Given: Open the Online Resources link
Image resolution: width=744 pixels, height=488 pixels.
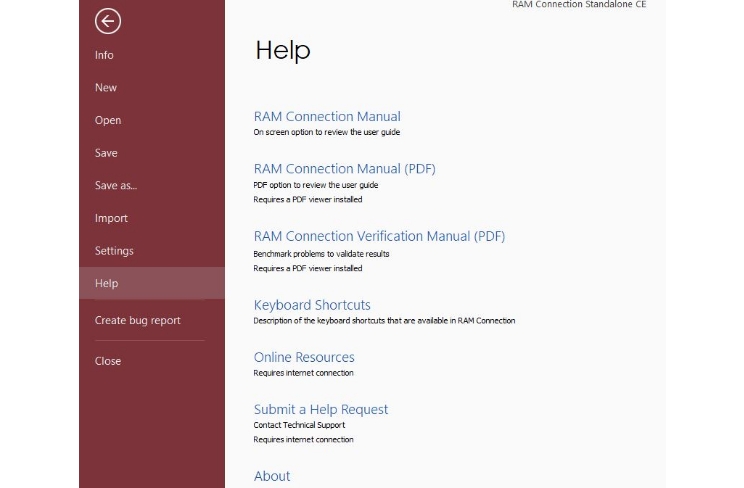Looking at the screenshot, I should 304,357.
